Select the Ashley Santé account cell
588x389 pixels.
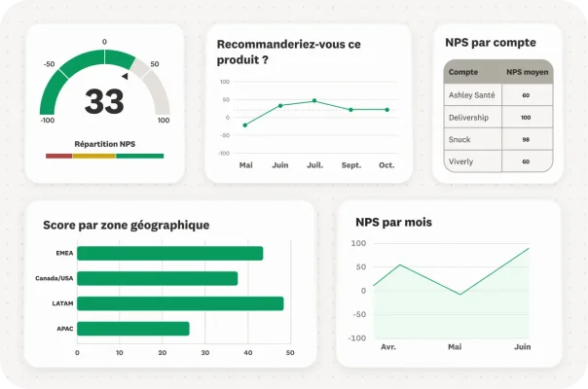point(473,94)
